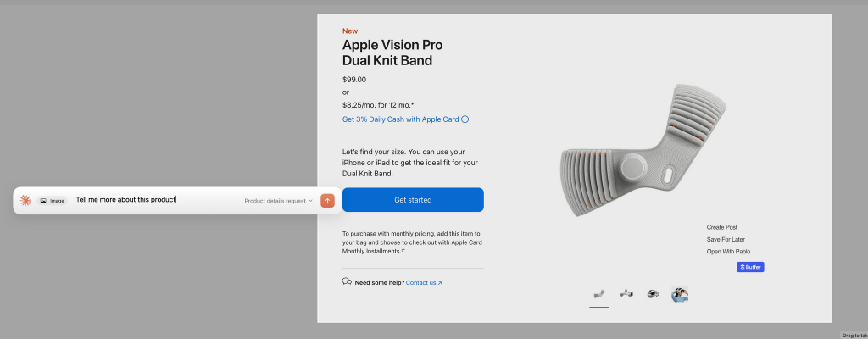
Task: Click the chat bubbles help icon
Action: click(x=347, y=281)
